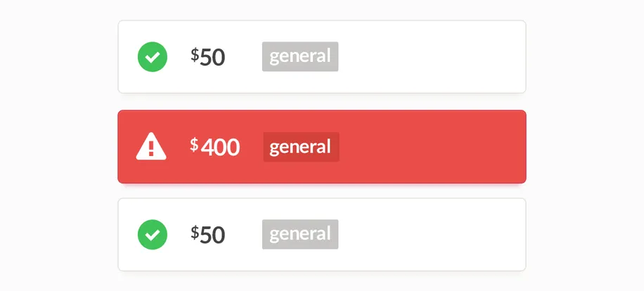The width and height of the screenshot is (644, 291).
Task: Click the gray general tag in third card
Action: [300, 234]
